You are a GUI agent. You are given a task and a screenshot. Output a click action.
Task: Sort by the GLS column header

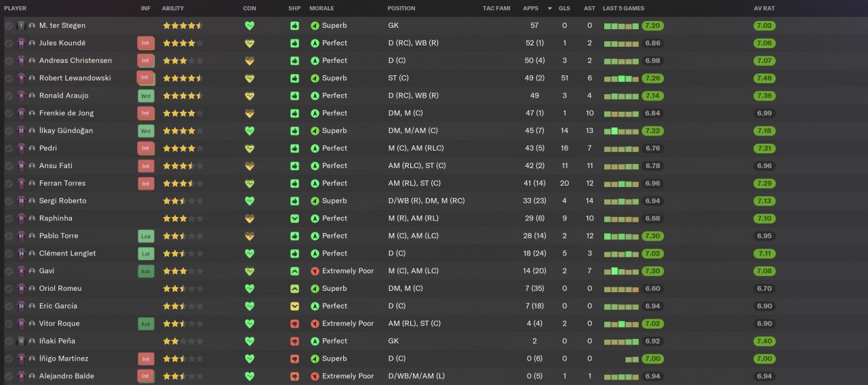coord(564,8)
